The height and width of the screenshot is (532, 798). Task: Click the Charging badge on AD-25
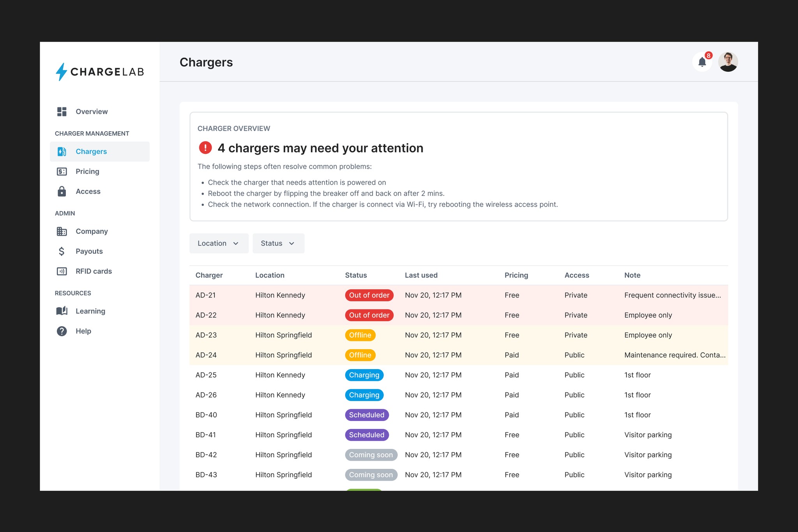pyautogui.click(x=364, y=375)
